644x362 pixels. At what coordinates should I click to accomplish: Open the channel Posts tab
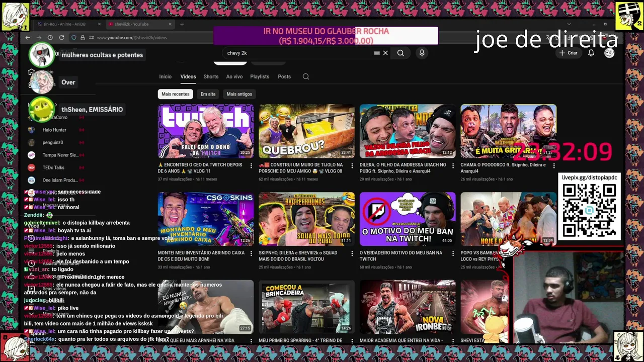pos(284,76)
